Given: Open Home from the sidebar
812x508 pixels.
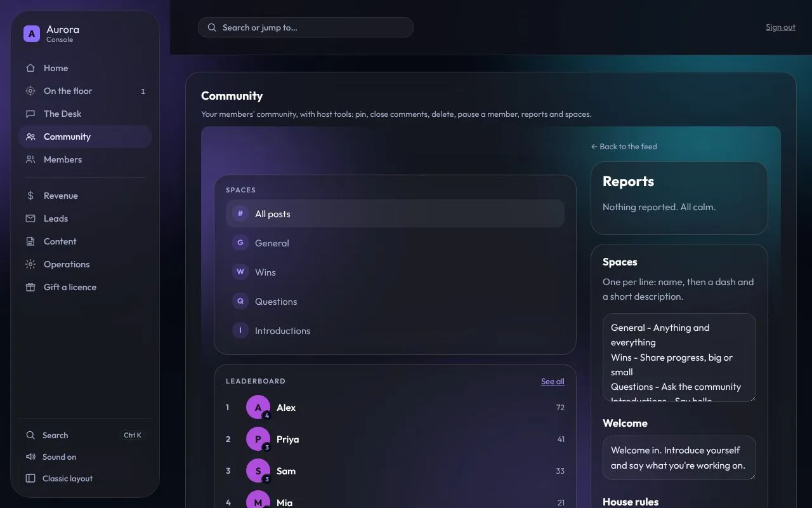Looking at the screenshot, I should [x=85, y=68].
